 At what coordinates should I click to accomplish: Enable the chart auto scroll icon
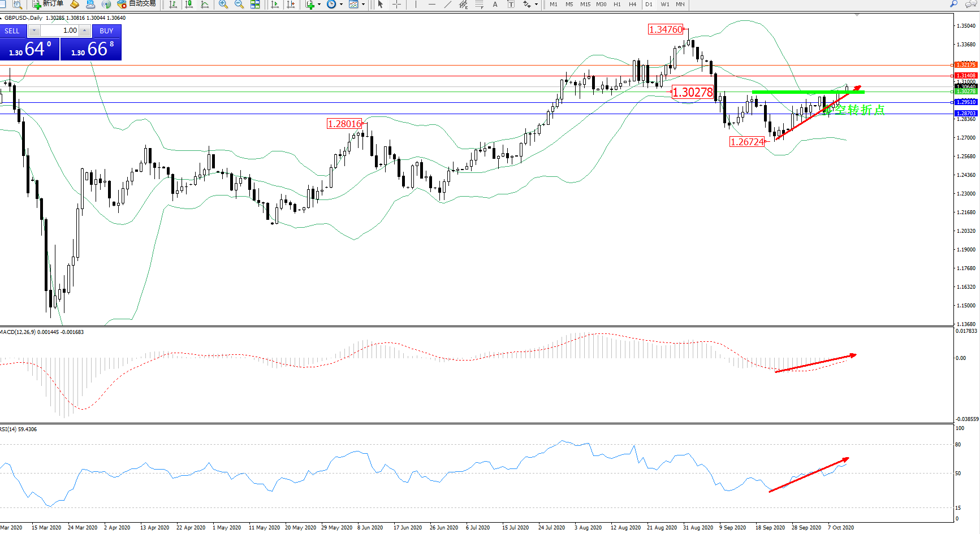pyautogui.click(x=275, y=5)
